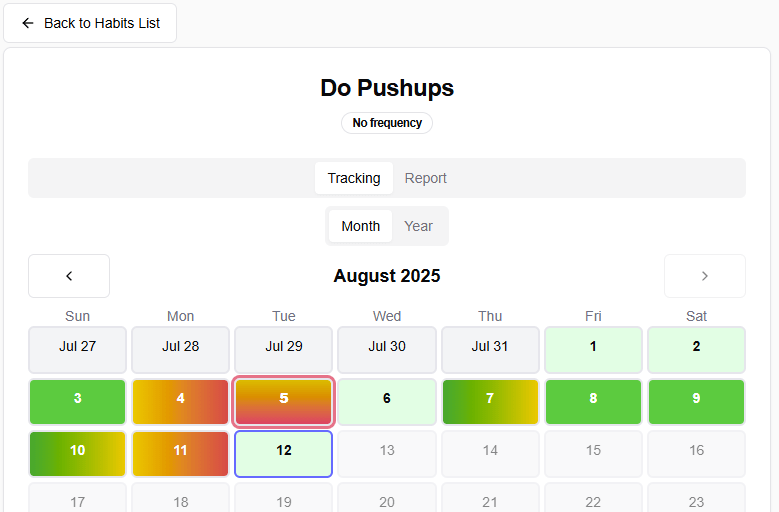
Task: Click orange-red August 4 cell
Action: coord(180,402)
